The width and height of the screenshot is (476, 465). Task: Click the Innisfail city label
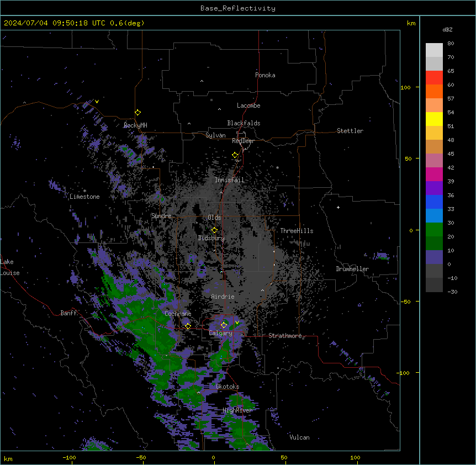(229, 180)
